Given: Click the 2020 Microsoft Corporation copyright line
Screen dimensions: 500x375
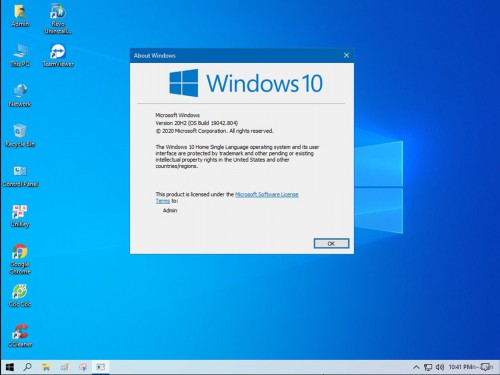Looking at the screenshot, I should pyautogui.click(x=214, y=131).
